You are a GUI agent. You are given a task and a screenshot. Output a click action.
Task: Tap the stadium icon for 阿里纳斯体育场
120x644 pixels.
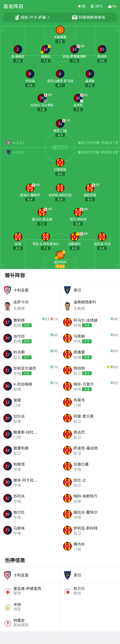(74, 18)
